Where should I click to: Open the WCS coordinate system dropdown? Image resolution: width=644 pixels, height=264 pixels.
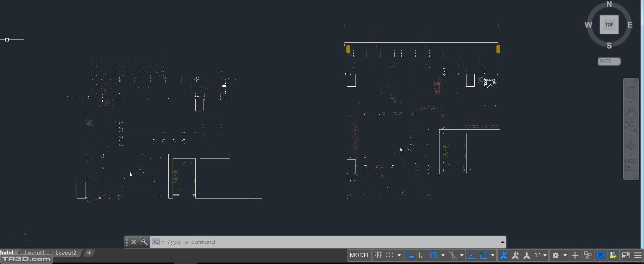[x=609, y=61]
